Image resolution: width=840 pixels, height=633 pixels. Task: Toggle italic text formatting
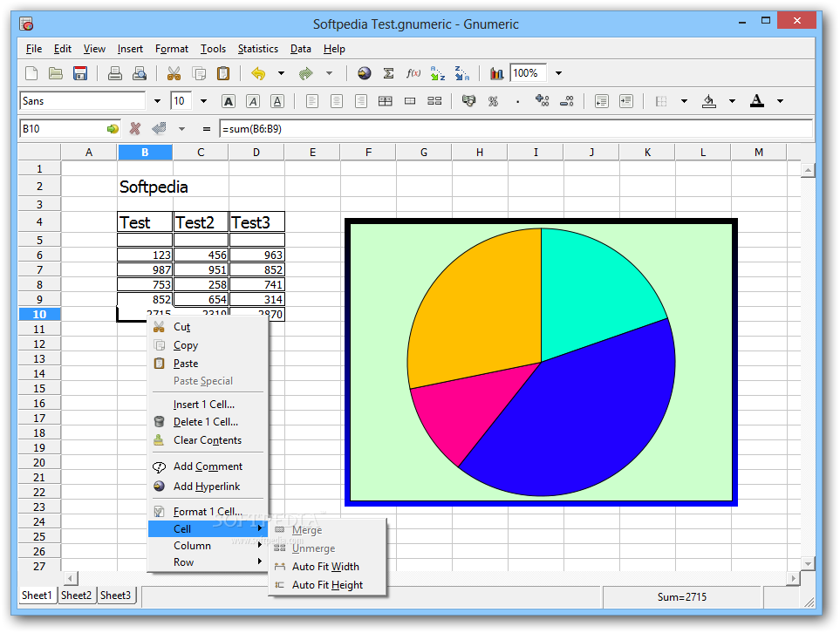point(253,101)
